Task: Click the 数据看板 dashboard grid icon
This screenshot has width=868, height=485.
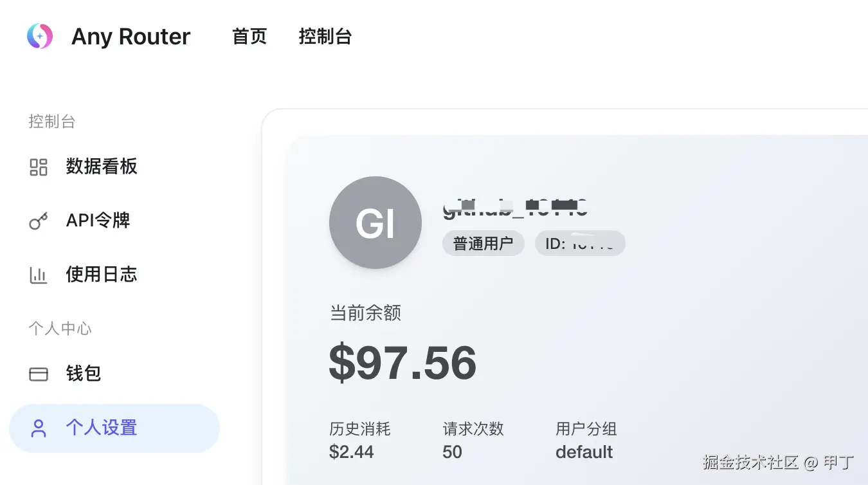Action: (39, 167)
